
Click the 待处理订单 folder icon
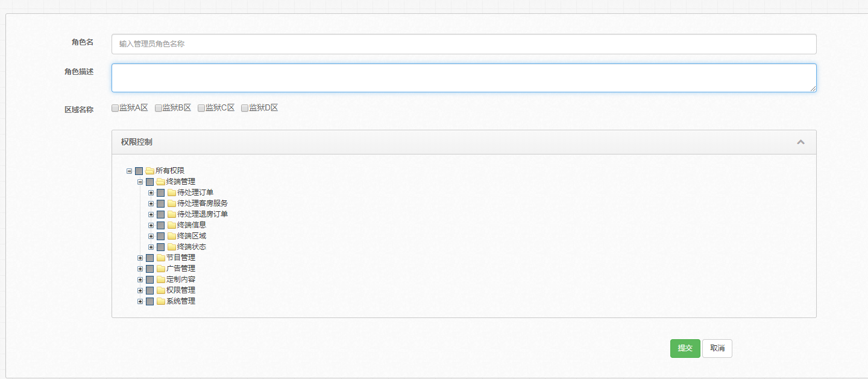coord(171,193)
